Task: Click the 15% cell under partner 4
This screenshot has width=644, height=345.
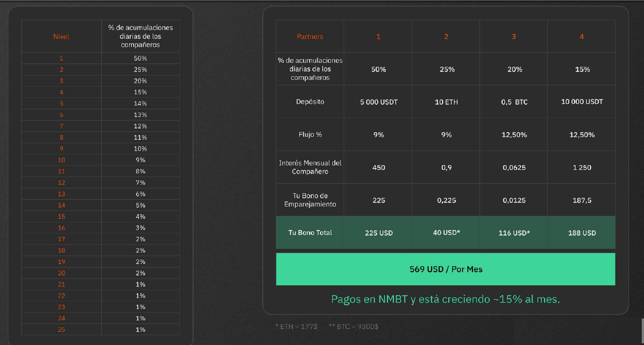Action: 582,70
